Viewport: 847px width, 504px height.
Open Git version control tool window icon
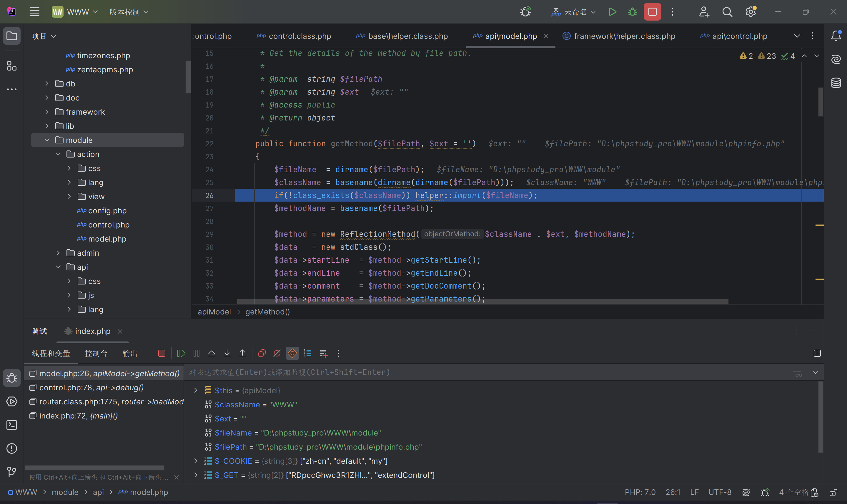12,472
